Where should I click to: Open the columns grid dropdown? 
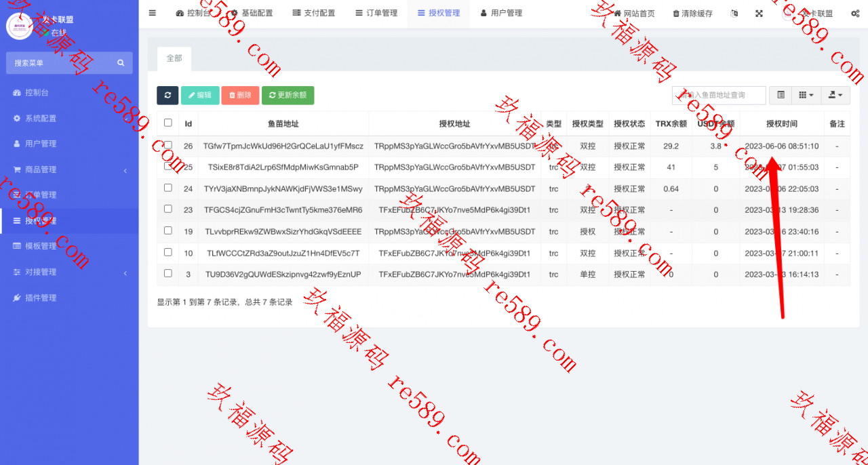(x=807, y=95)
